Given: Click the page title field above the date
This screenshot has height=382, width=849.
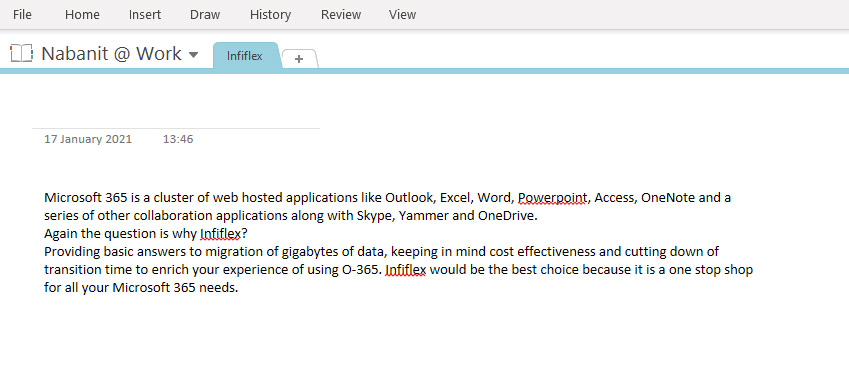Looking at the screenshot, I should pyautogui.click(x=176, y=115).
